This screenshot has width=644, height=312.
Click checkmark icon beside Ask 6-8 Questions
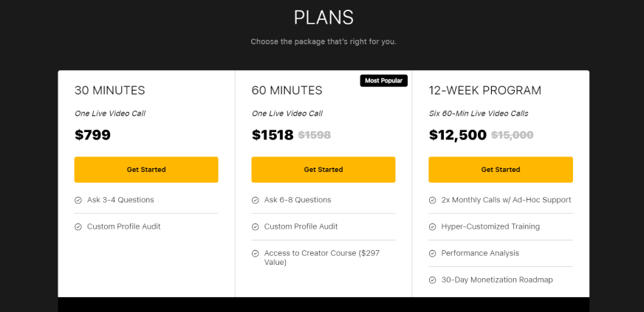pos(256,200)
